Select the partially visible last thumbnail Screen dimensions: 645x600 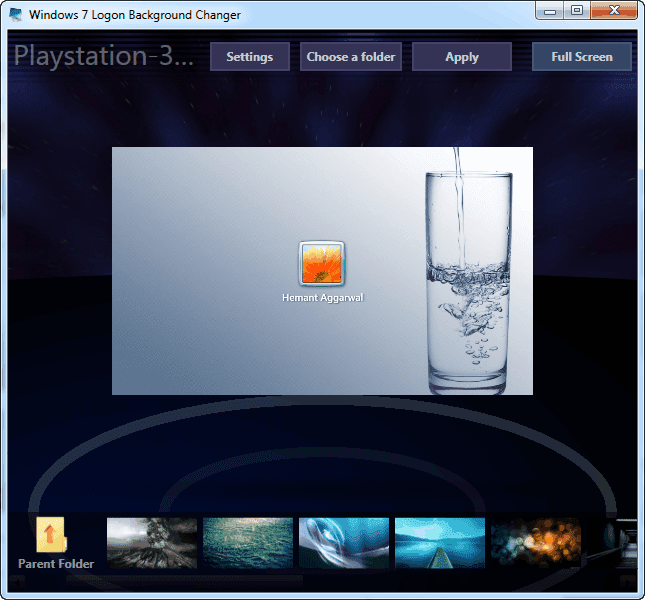pos(613,543)
